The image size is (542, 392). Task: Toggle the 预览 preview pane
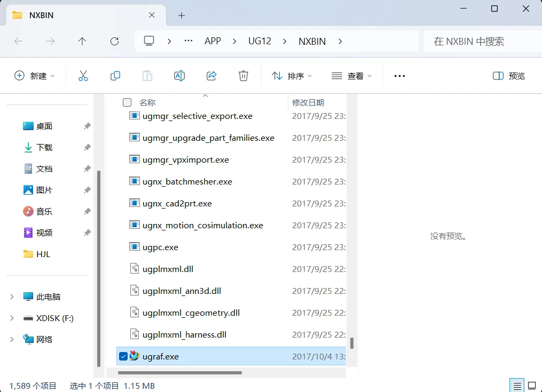[x=508, y=76]
